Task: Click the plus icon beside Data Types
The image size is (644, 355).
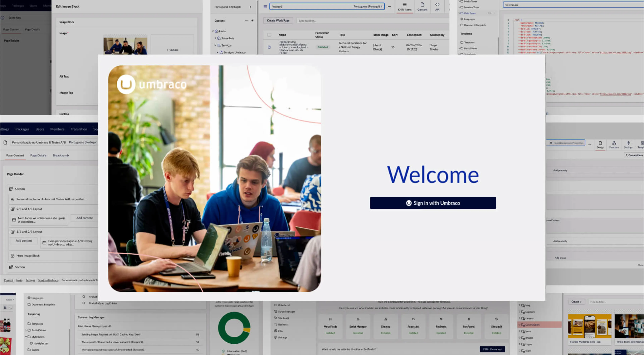Action: [494, 13]
